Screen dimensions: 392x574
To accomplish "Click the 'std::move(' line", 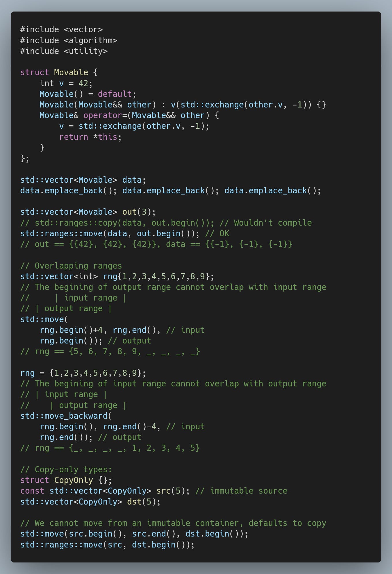I will pyautogui.click(x=44, y=319).
